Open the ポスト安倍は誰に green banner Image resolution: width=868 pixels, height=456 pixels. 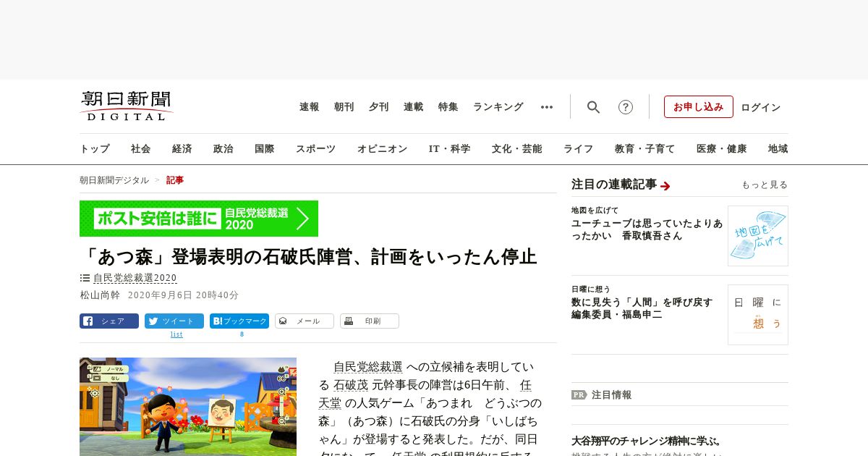coord(199,219)
